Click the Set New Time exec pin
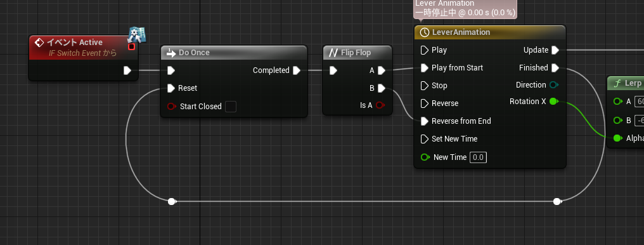 pyautogui.click(x=425, y=139)
